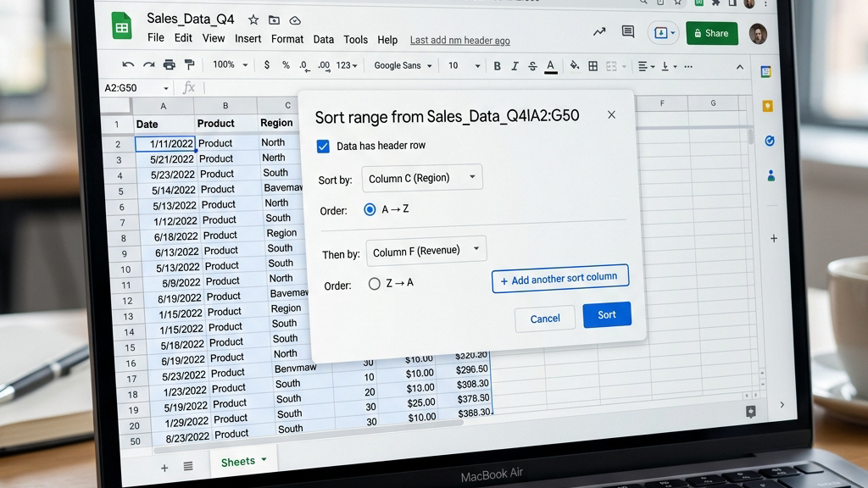Click the undo arrow icon
The height and width of the screenshot is (488, 868).
128,64
